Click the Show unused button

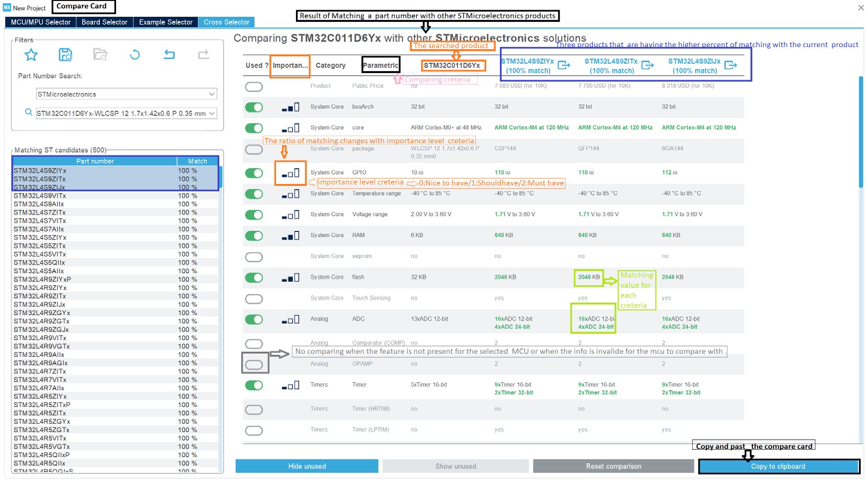(455, 466)
